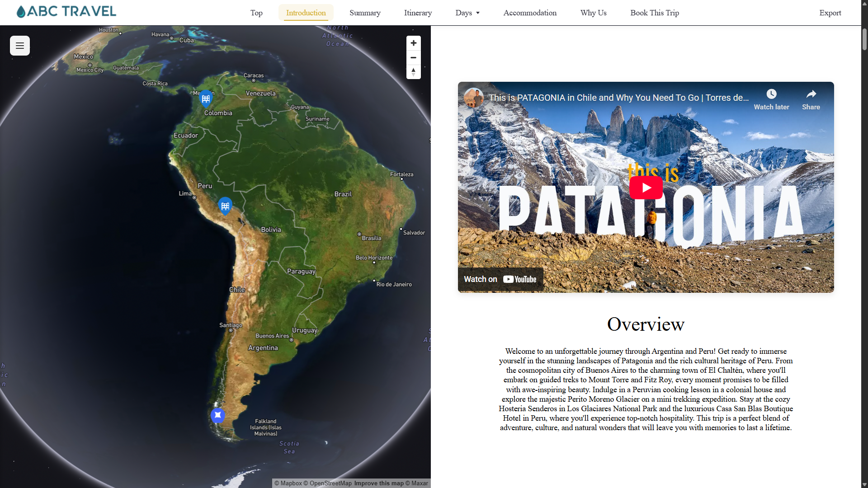Select the blue marker in Patagonia
Viewport: 868px width, 488px height.
(218, 415)
